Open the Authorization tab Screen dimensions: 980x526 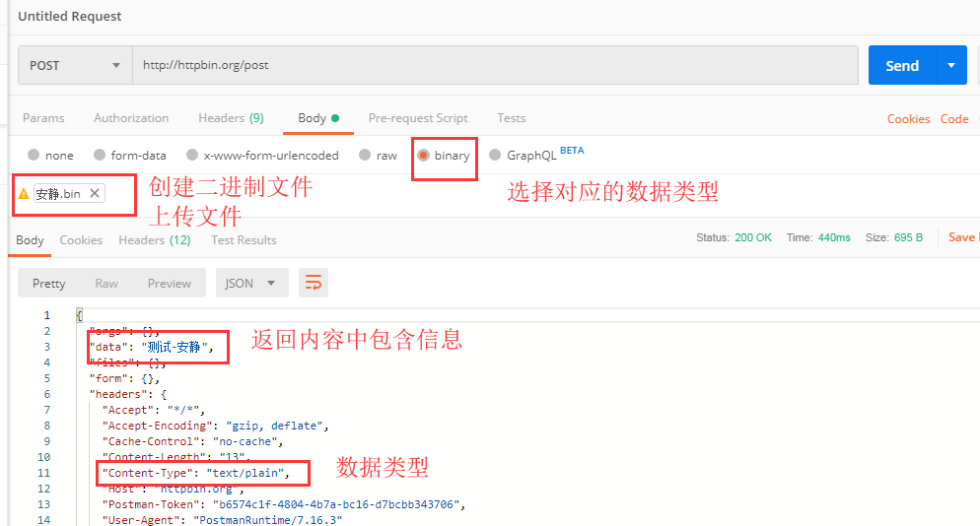(131, 118)
